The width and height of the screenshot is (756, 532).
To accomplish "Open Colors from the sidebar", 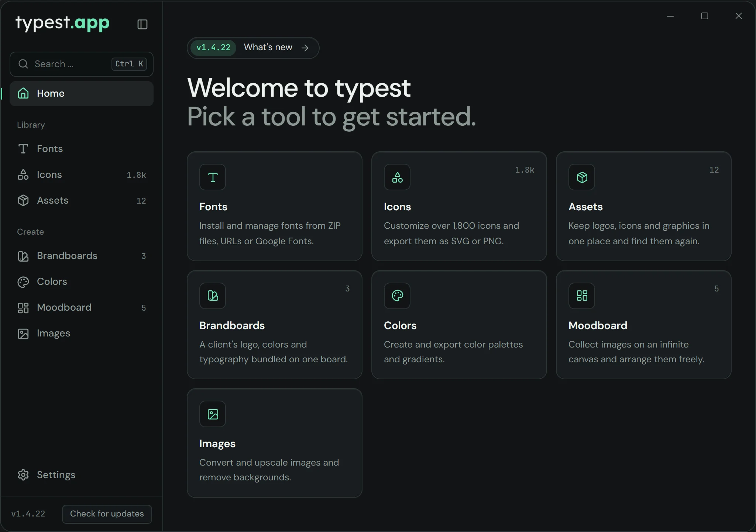I will (x=82, y=282).
